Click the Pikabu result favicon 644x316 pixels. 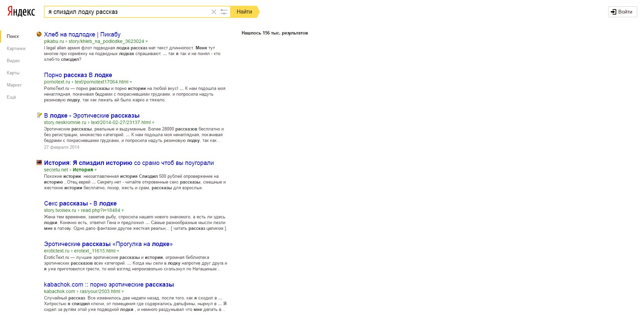[39, 34]
